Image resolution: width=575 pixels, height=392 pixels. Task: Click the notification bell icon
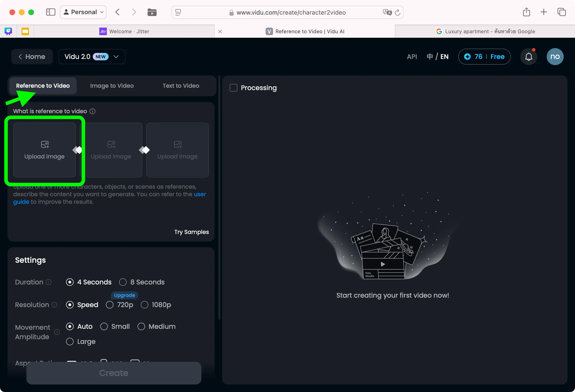pyautogui.click(x=529, y=57)
